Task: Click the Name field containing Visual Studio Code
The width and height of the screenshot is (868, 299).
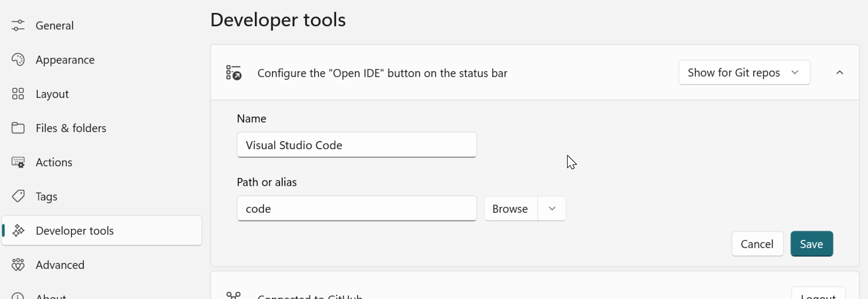Action: [356, 145]
